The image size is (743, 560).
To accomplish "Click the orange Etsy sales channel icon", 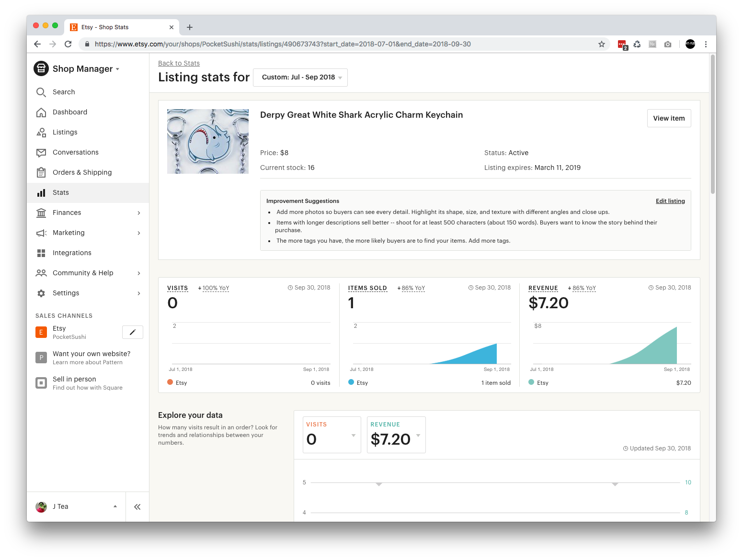I will 41,332.
